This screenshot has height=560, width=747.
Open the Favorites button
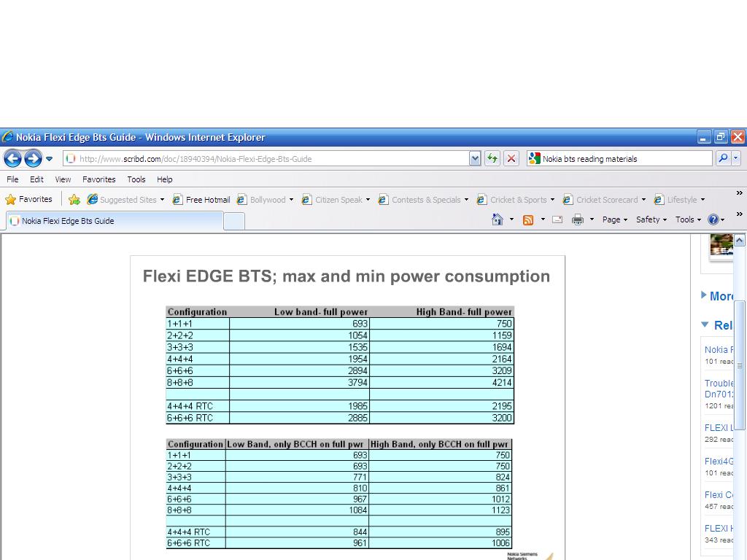(x=29, y=199)
